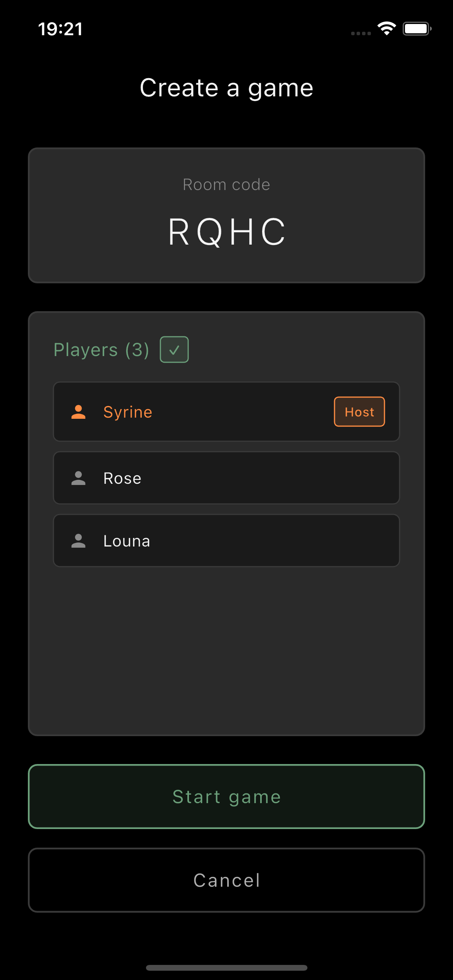453x980 pixels.
Task: Tap the Create a game title
Action: click(226, 88)
